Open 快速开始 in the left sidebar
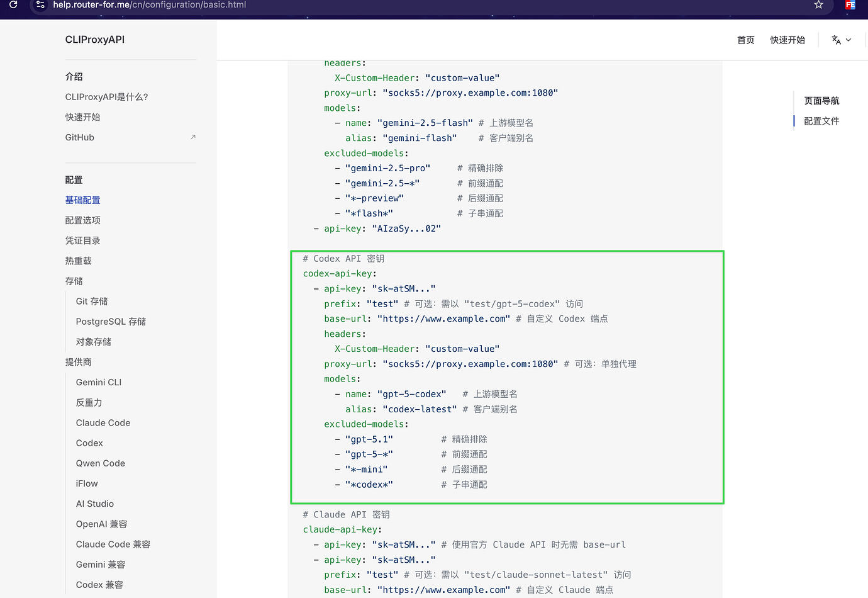The image size is (868, 598). (83, 117)
